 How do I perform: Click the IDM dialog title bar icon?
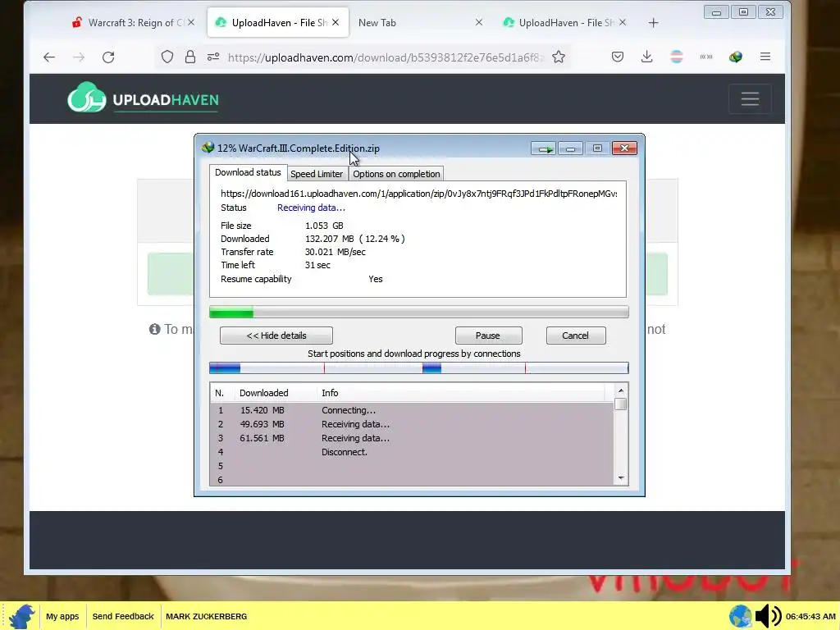[x=208, y=148]
